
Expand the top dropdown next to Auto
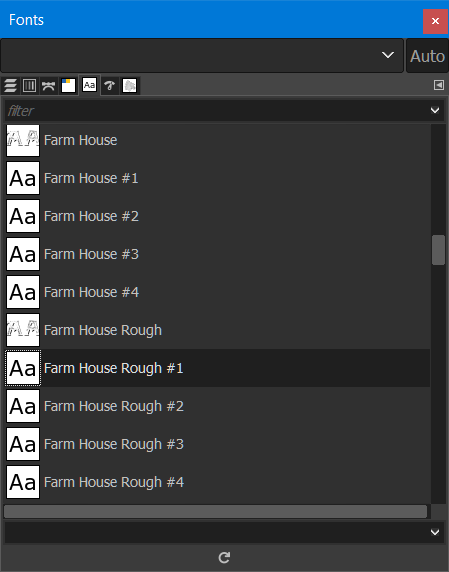tap(388, 55)
